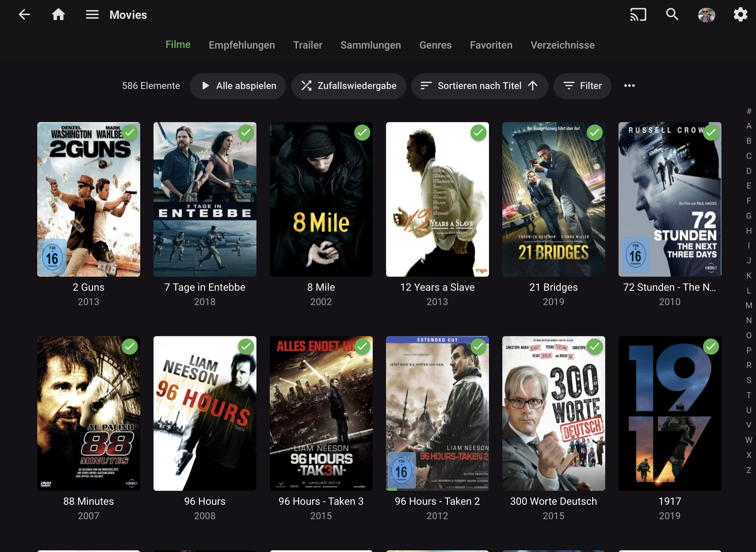
Task: Open the user profile avatar
Action: [x=706, y=15]
